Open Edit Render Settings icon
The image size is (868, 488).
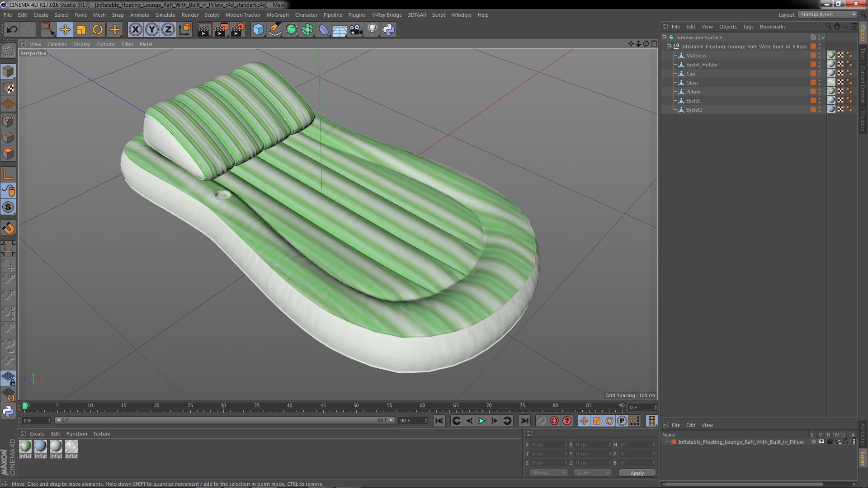pos(238,30)
